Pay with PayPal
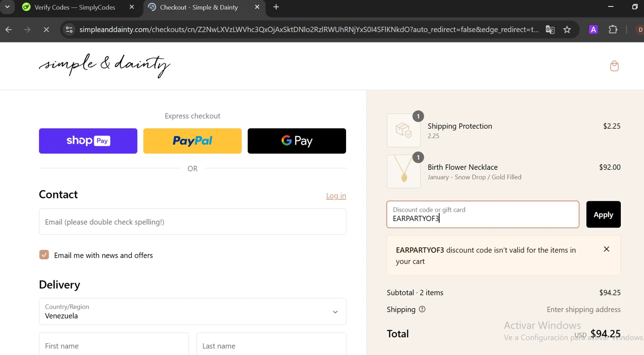644x355 pixels. click(192, 141)
